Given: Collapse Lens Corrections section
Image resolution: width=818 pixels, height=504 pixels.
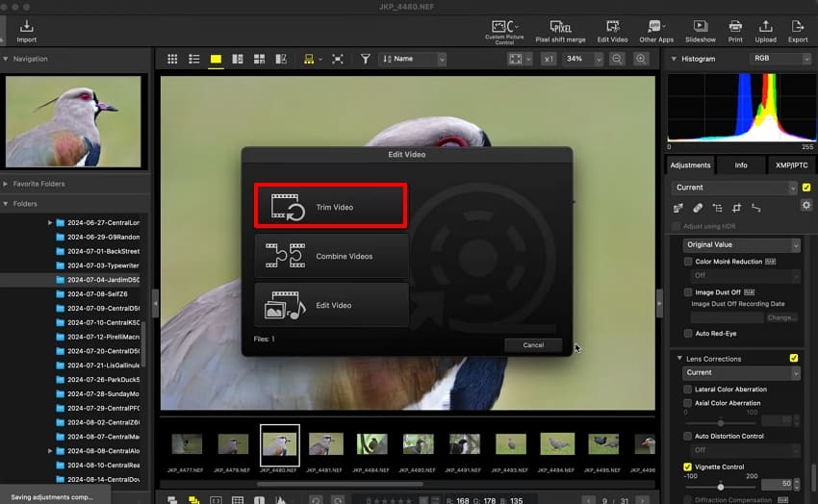Looking at the screenshot, I should click(x=679, y=358).
